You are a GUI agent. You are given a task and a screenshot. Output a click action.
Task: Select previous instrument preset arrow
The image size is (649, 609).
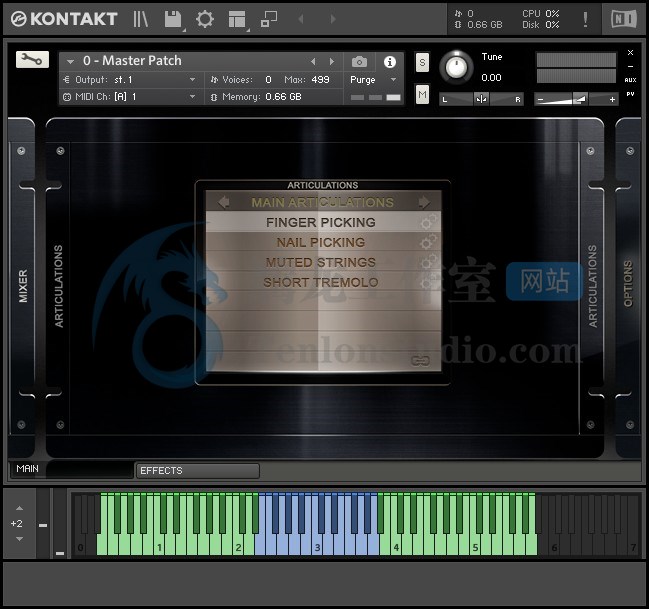pyautogui.click(x=313, y=61)
